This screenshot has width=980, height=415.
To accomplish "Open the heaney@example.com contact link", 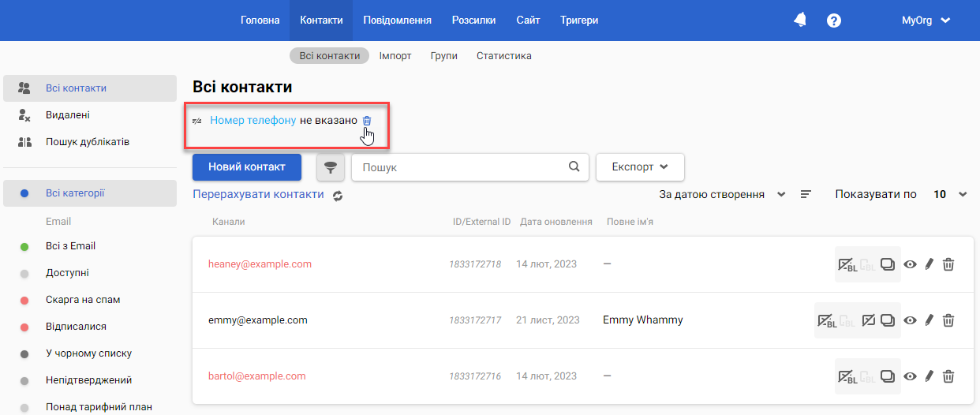I will coord(260,264).
